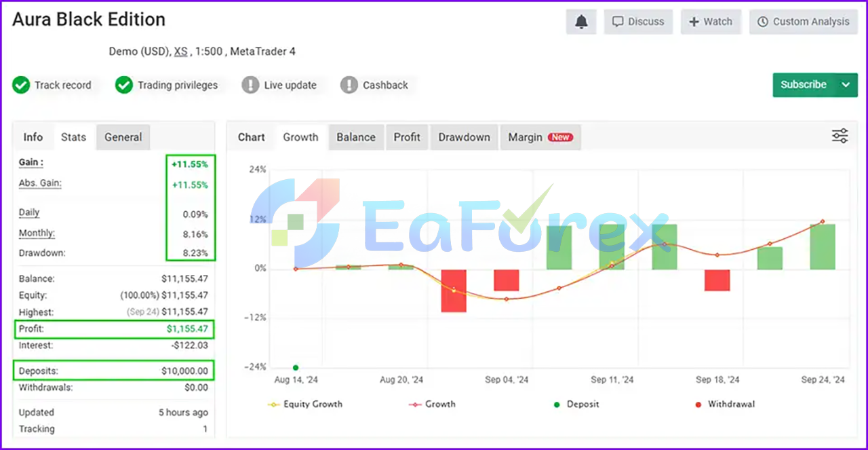Click the Trading privileges check icon
868x450 pixels.
pos(123,85)
